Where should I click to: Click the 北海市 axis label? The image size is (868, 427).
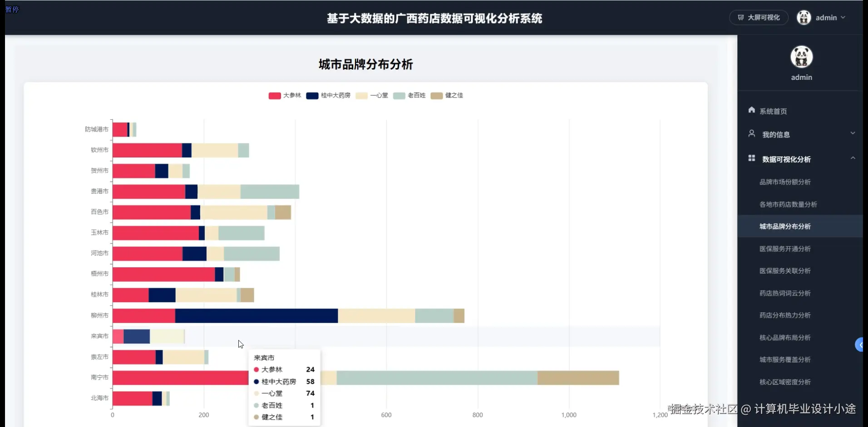tap(99, 398)
